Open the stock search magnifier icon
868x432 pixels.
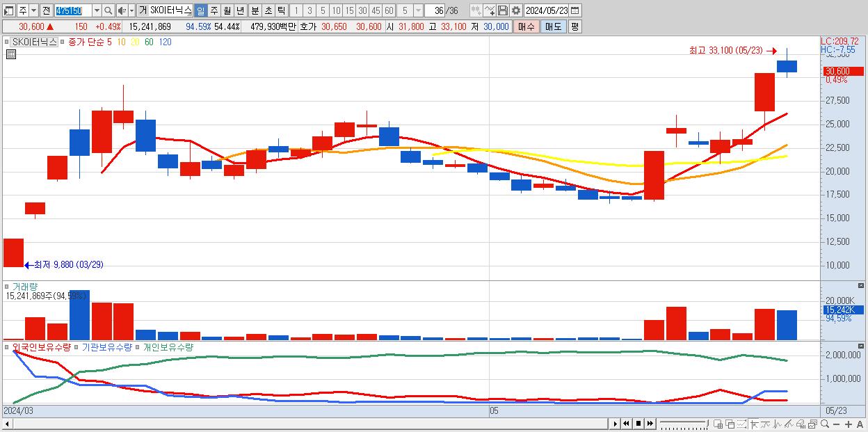[x=108, y=10]
